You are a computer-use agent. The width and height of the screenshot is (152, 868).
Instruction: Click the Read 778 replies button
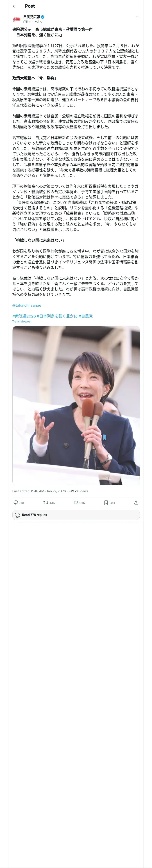76,515
